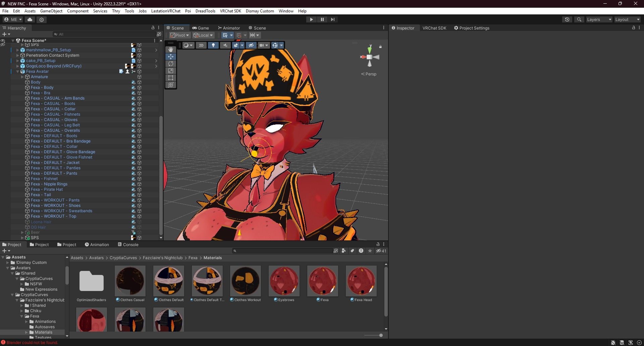644x346 pixels.
Task: Click the activity progress indicator icon
Action: tap(639, 343)
